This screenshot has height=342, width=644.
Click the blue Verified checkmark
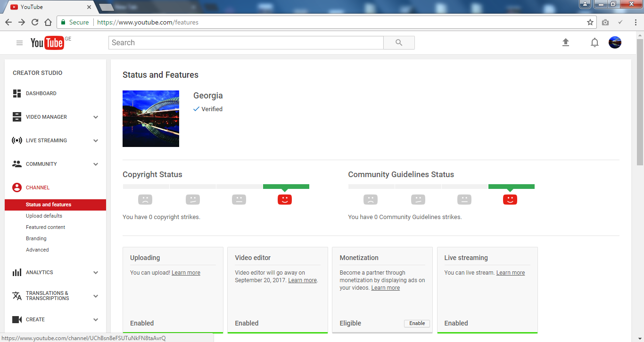pos(197,109)
